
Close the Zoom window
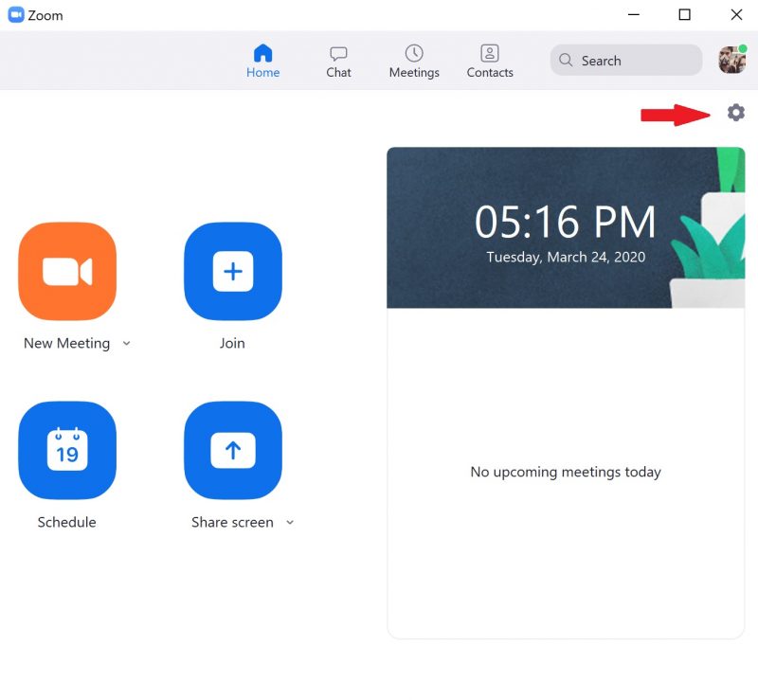click(736, 15)
